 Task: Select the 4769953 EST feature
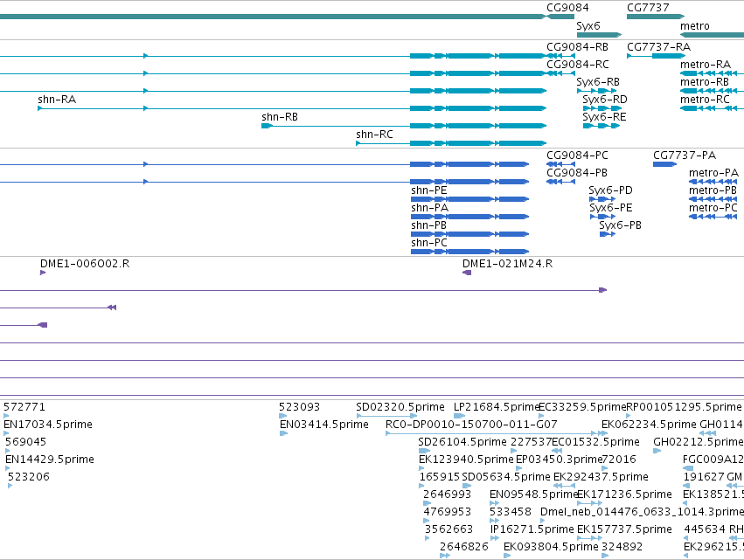(426, 521)
